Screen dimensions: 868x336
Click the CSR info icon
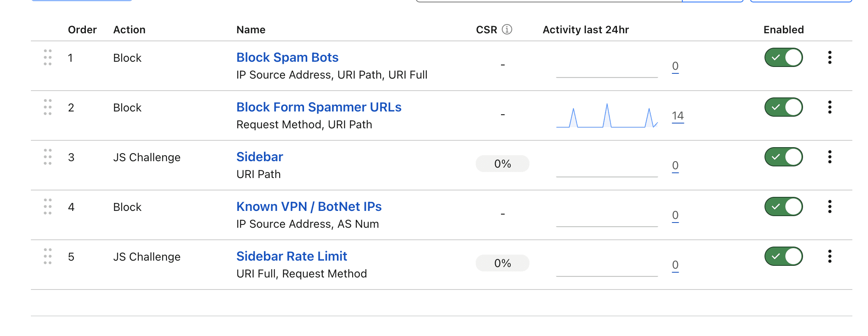pyautogui.click(x=507, y=29)
